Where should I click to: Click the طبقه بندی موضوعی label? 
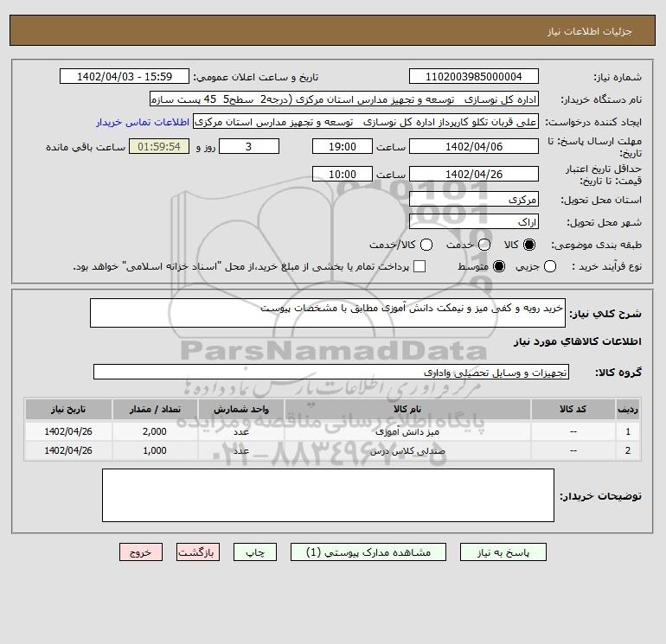point(596,245)
